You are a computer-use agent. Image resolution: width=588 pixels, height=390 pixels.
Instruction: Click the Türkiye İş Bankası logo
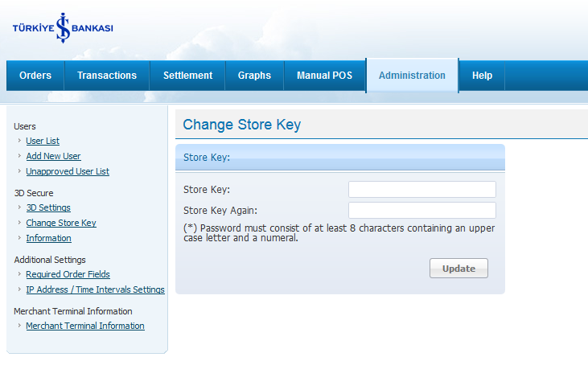(x=63, y=27)
